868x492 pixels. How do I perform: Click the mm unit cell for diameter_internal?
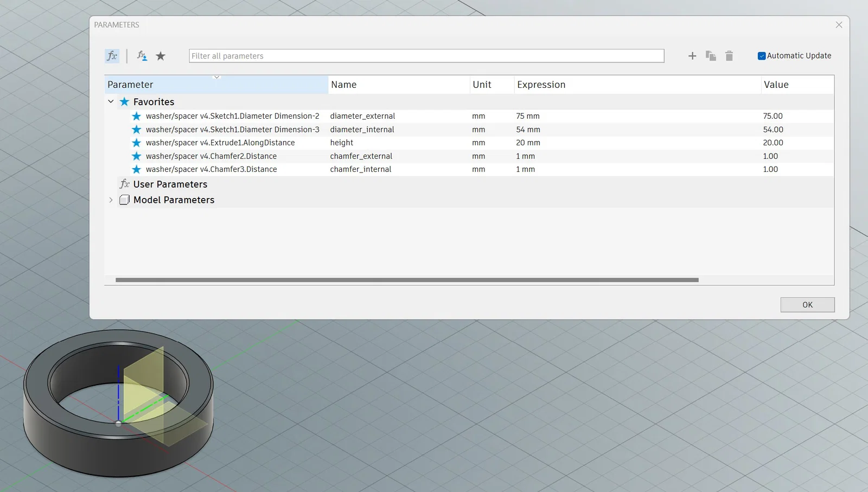pos(478,130)
